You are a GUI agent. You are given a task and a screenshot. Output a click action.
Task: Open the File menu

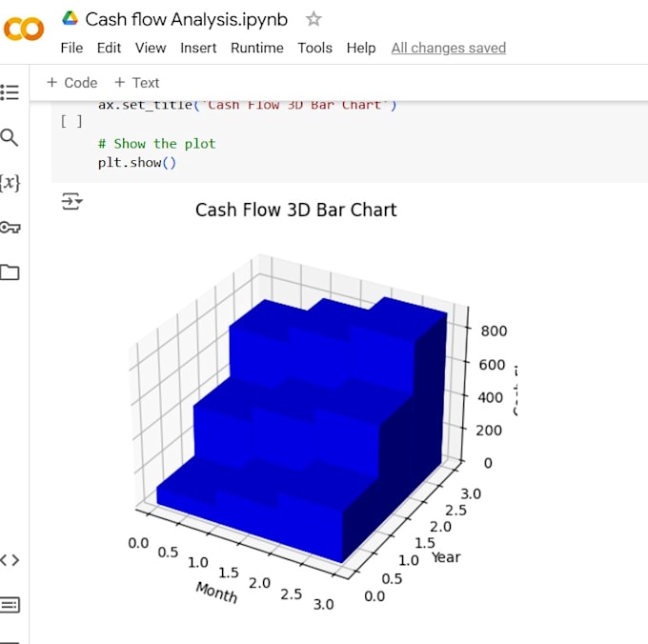coord(71,48)
